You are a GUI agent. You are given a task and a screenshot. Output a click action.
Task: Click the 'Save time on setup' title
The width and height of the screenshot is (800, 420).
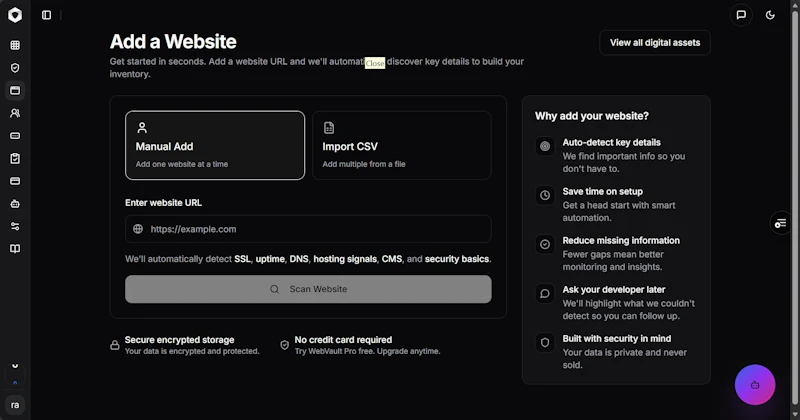pyautogui.click(x=603, y=191)
